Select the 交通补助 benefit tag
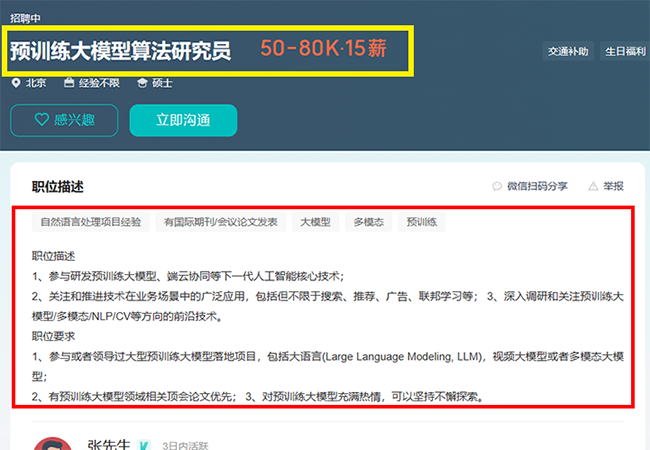This screenshot has height=450, width=650. point(568,51)
